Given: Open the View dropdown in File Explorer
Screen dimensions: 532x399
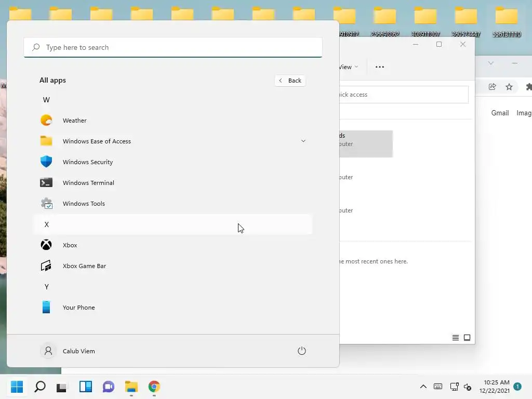Looking at the screenshot, I should (349, 67).
